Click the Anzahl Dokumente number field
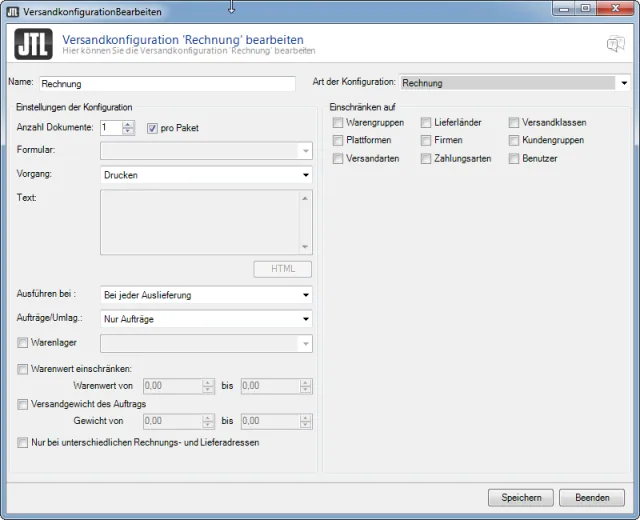 click(x=111, y=128)
